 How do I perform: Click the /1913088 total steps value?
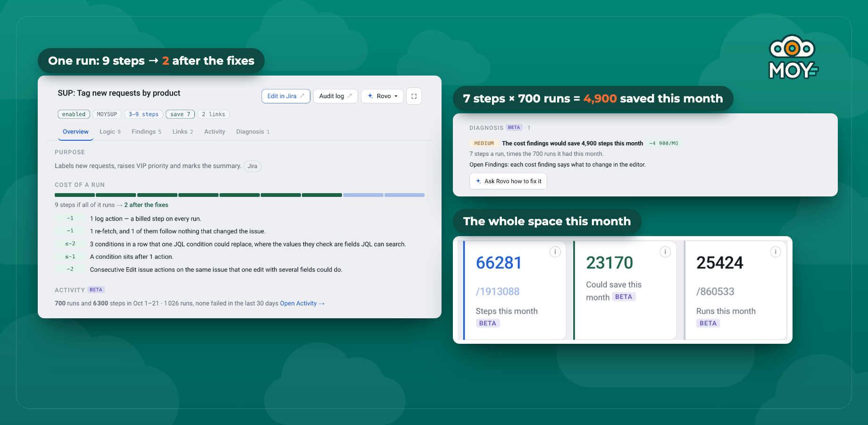[x=498, y=291]
